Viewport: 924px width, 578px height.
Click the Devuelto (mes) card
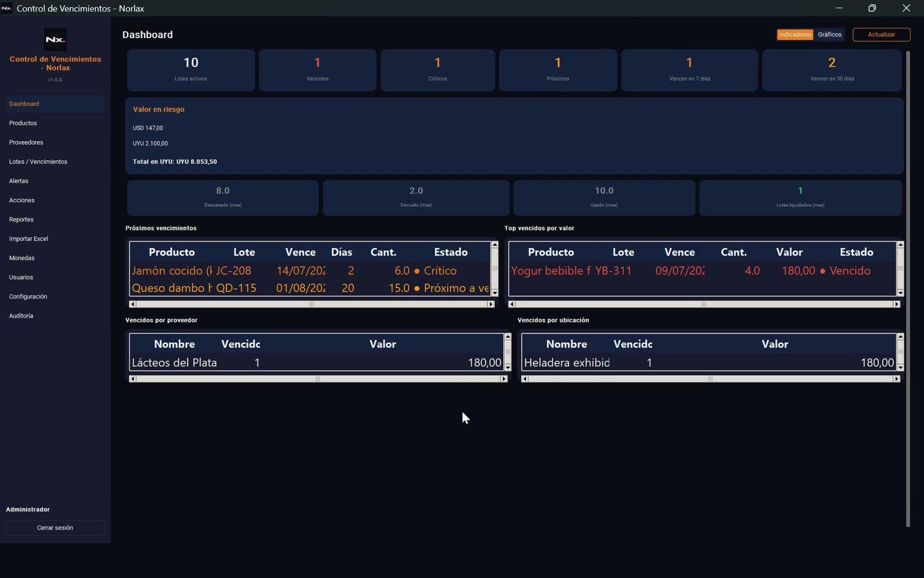pos(416,198)
